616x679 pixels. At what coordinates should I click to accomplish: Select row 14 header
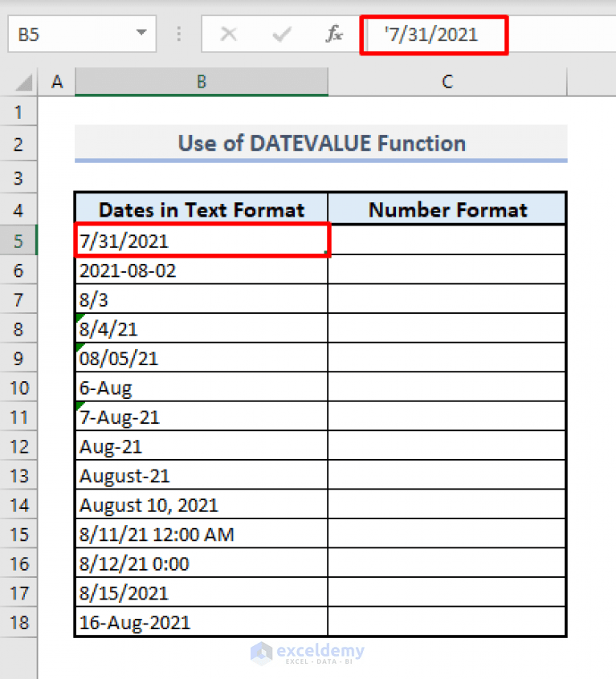(18, 505)
